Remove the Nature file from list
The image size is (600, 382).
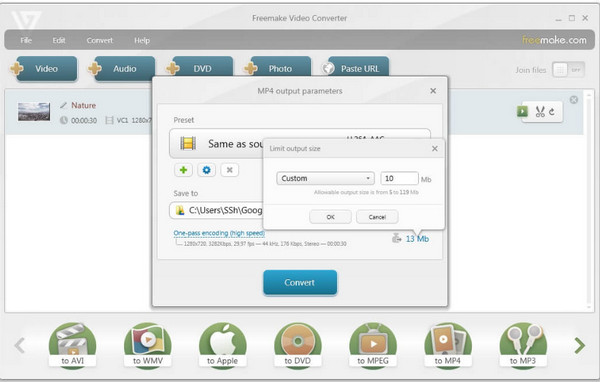point(574,100)
